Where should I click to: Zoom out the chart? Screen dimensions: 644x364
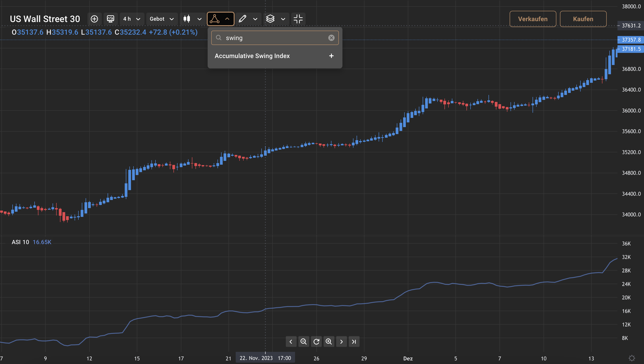[304, 342]
